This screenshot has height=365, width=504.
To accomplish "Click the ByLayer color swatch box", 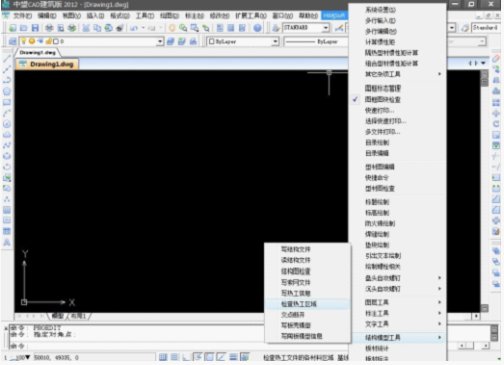I will pos(212,41).
